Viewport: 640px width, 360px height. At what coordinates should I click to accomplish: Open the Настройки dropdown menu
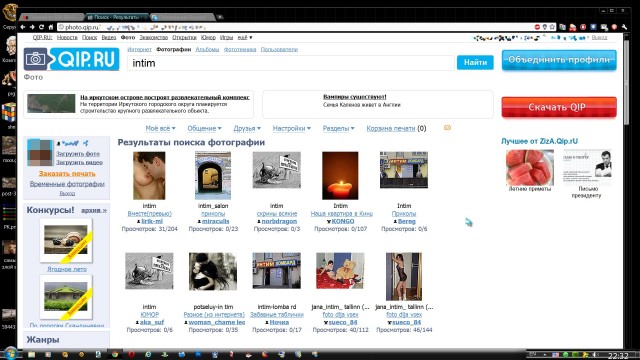(291, 128)
